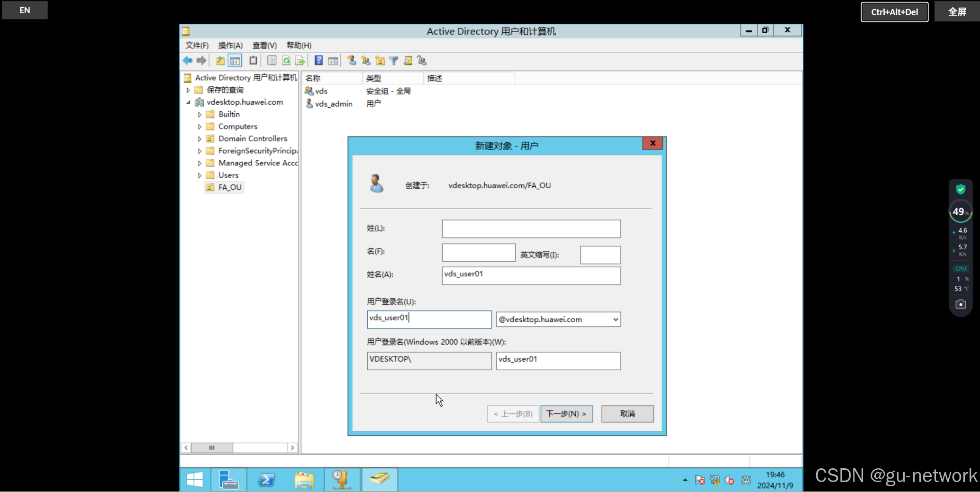Create new group toolbar icon

pos(366,61)
